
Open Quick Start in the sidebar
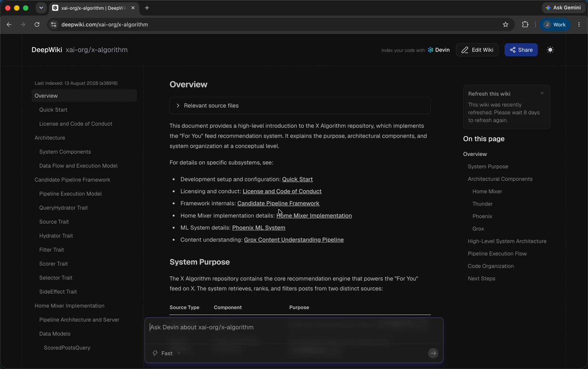tap(53, 110)
